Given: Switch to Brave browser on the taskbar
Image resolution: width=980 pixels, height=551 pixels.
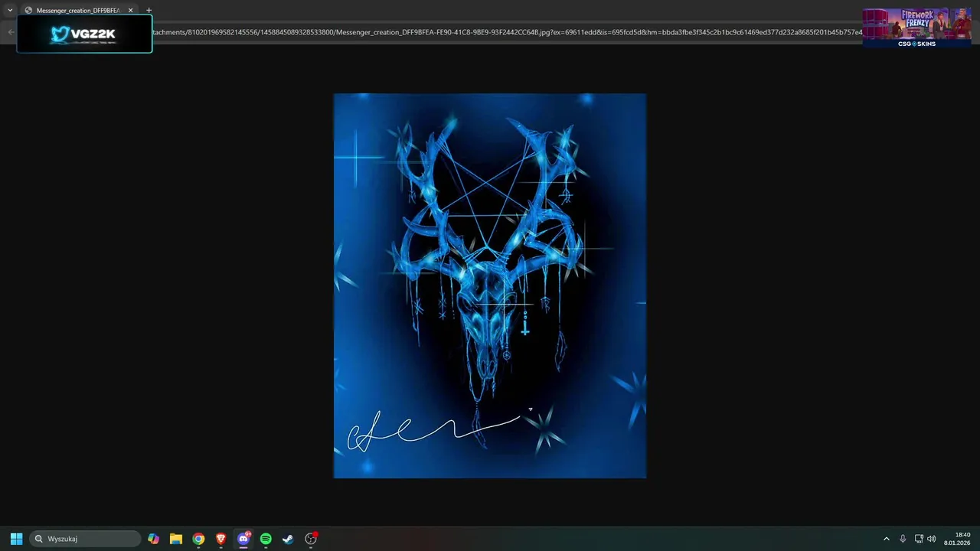Looking at the screenshot, I should tap(220, 539).
